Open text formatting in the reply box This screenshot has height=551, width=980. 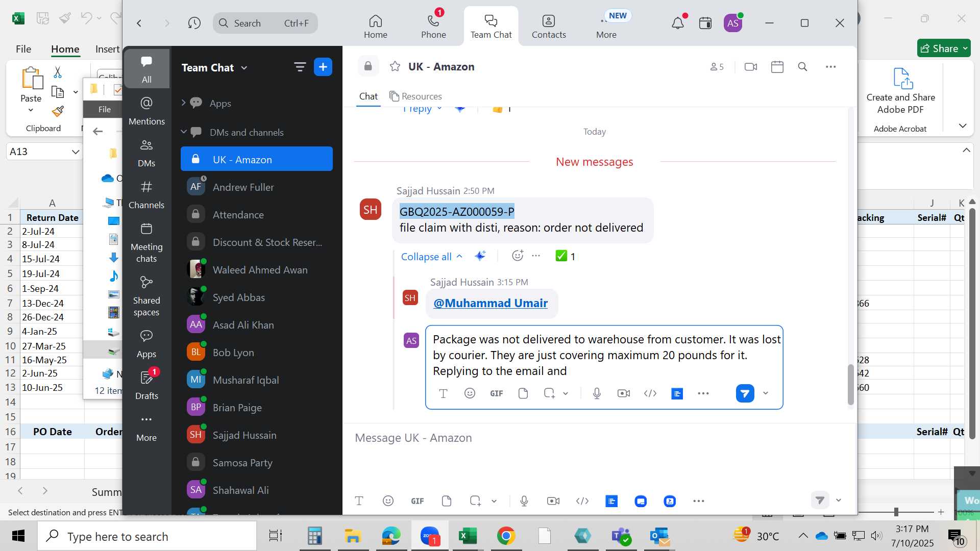443,393
